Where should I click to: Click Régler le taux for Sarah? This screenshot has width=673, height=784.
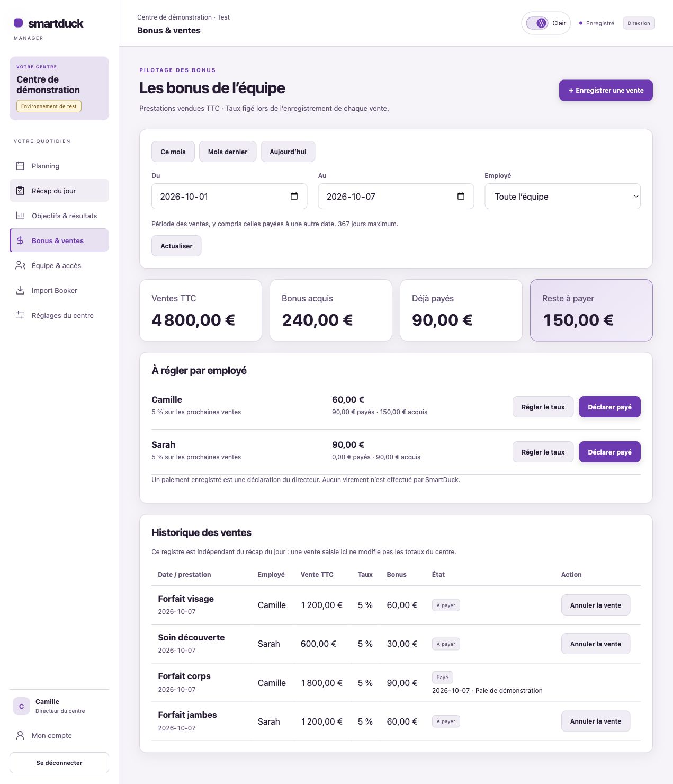(543, 452)
